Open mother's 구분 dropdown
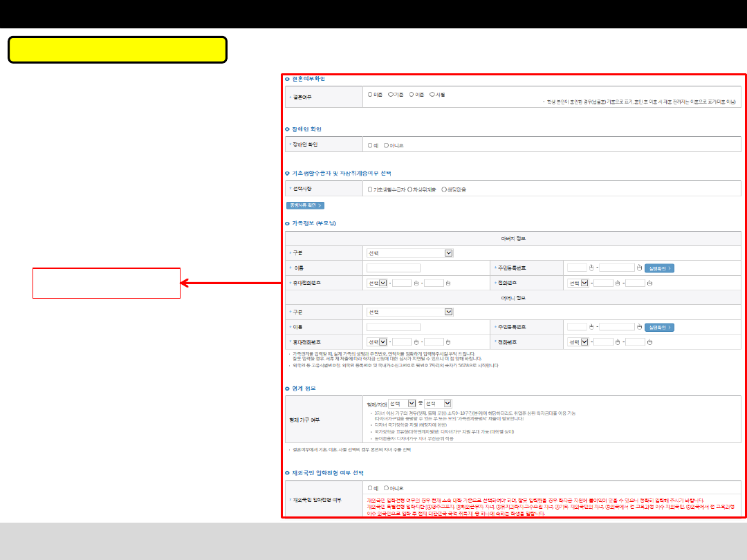The image size is (747, 560). coord(410,312)
